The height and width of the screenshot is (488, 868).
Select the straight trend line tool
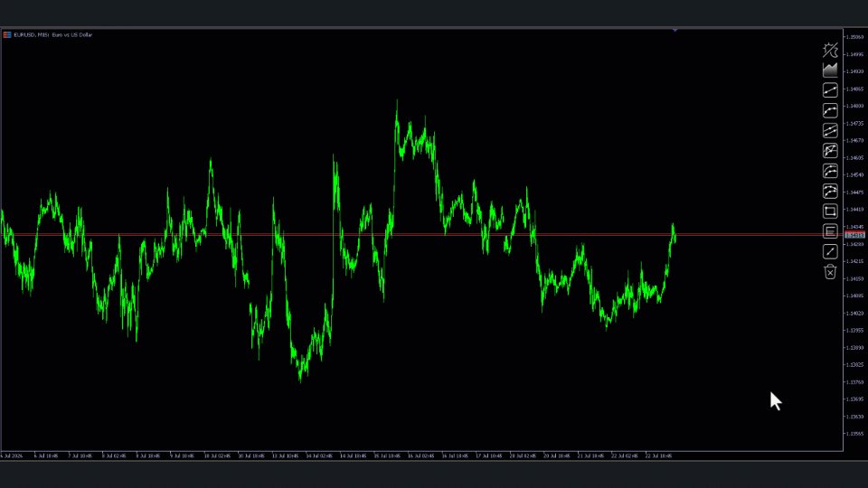coord(830,90)
